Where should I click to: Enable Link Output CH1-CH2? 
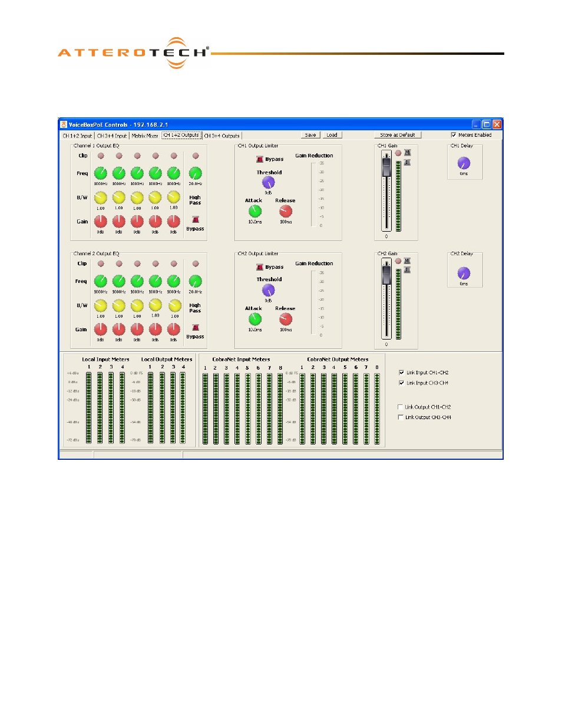(x=401, y=407)
